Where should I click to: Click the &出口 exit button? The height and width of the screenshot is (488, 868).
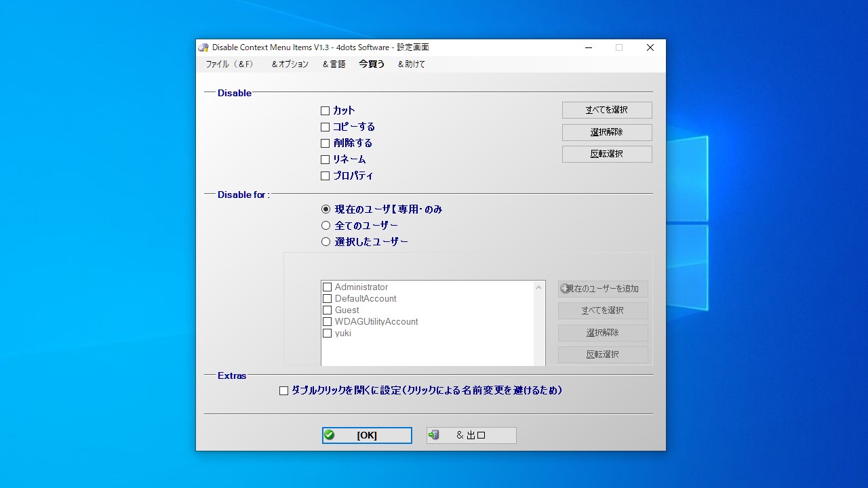471,435
